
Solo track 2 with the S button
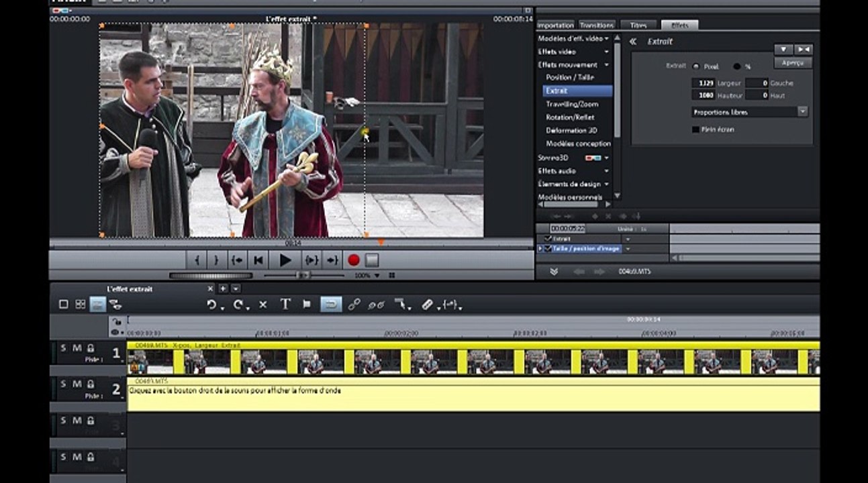click(64, 384)
